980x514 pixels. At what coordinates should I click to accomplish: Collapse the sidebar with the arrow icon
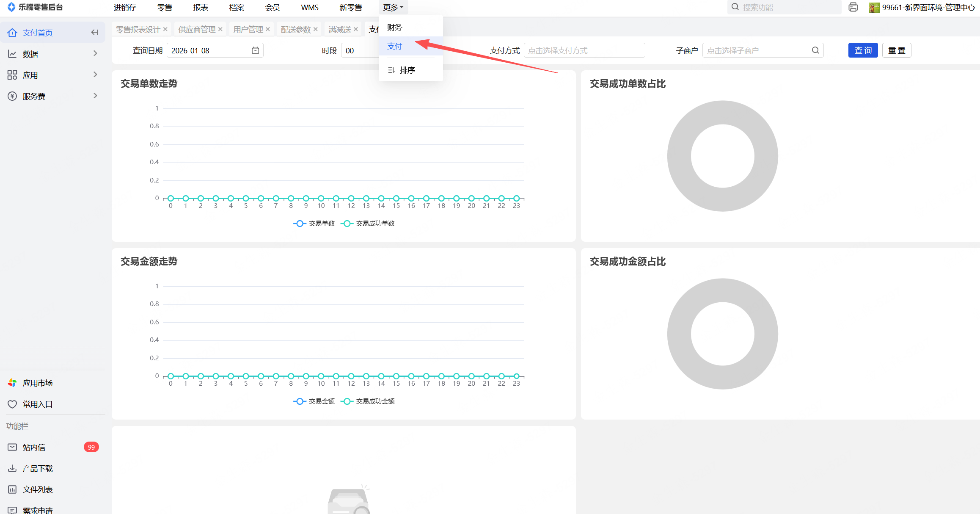(94, 33)
